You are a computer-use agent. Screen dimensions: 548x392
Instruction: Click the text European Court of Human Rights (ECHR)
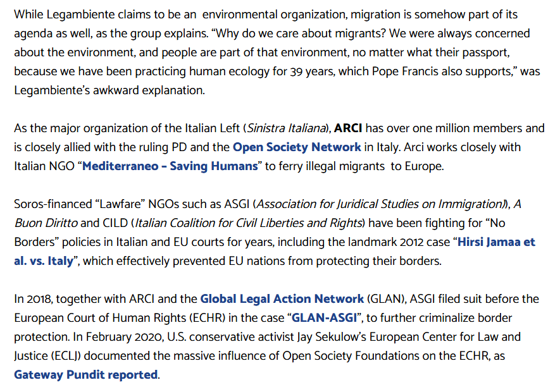tap(120, 317)
